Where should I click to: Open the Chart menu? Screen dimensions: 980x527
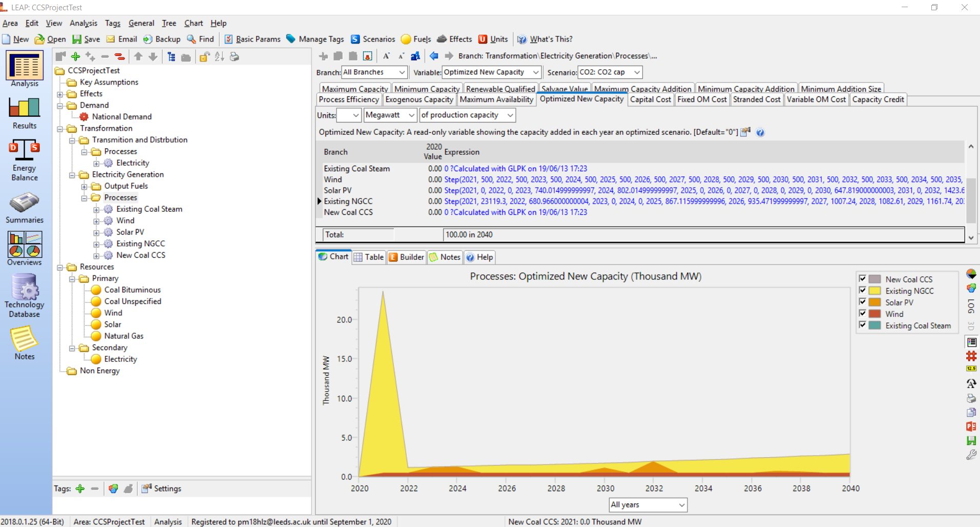pyautogui.click(x=194, y=23)
